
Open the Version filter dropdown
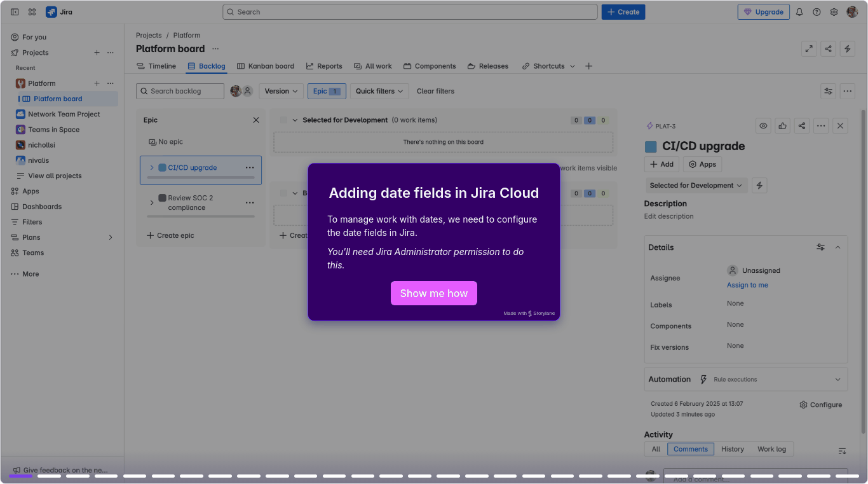(x=280, y=91)
